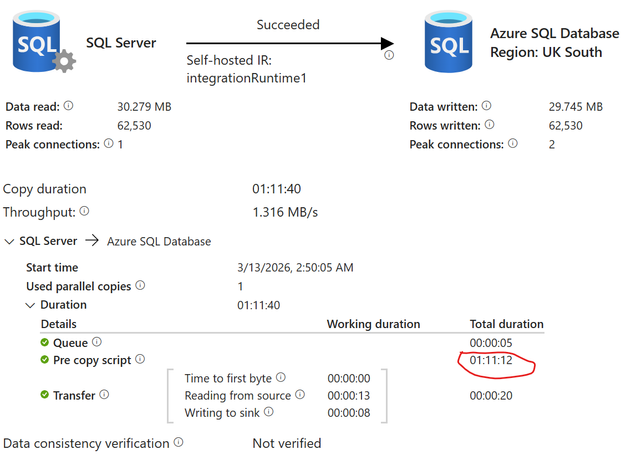Click the Details column header

pyautogui.click(x=59, y=324)
